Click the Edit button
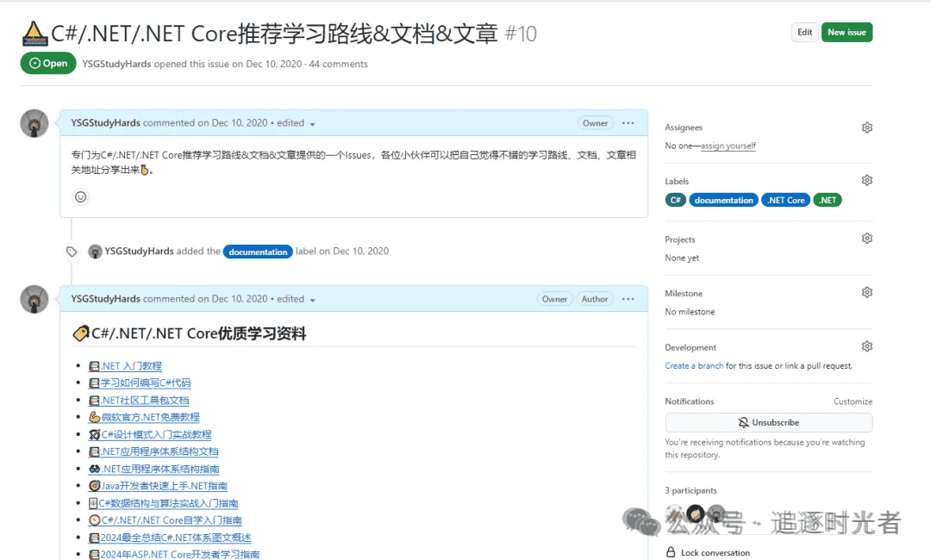931x560 pixels. point(804,32)
